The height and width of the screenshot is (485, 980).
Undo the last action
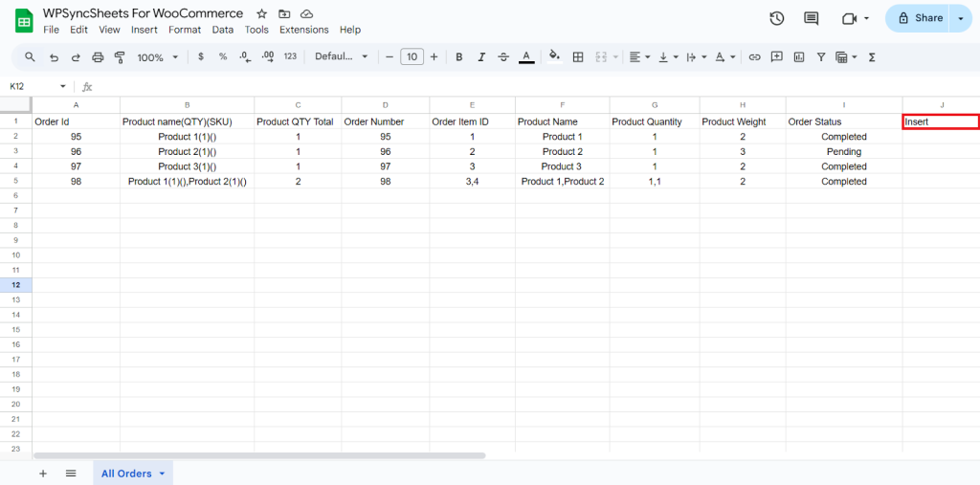pos(54,56)
